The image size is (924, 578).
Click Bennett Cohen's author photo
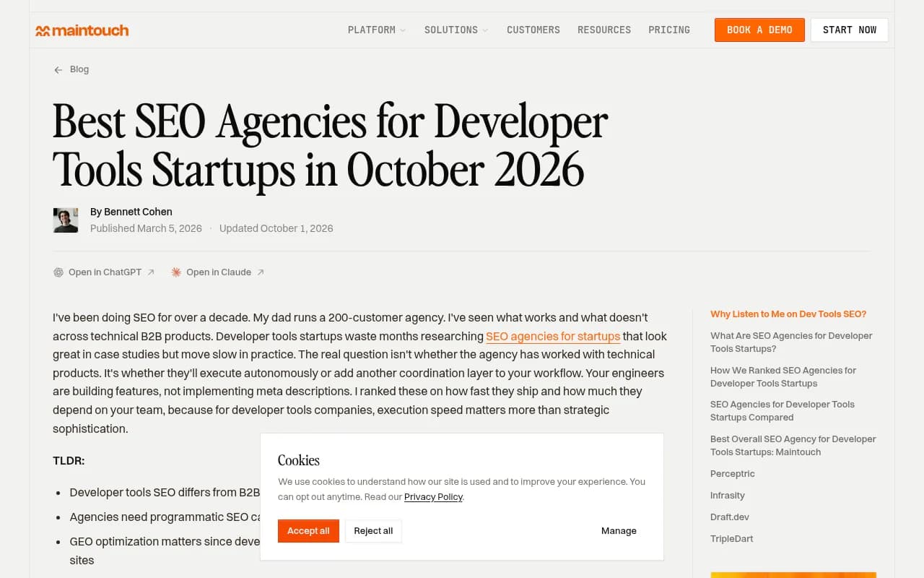point(66,220)
